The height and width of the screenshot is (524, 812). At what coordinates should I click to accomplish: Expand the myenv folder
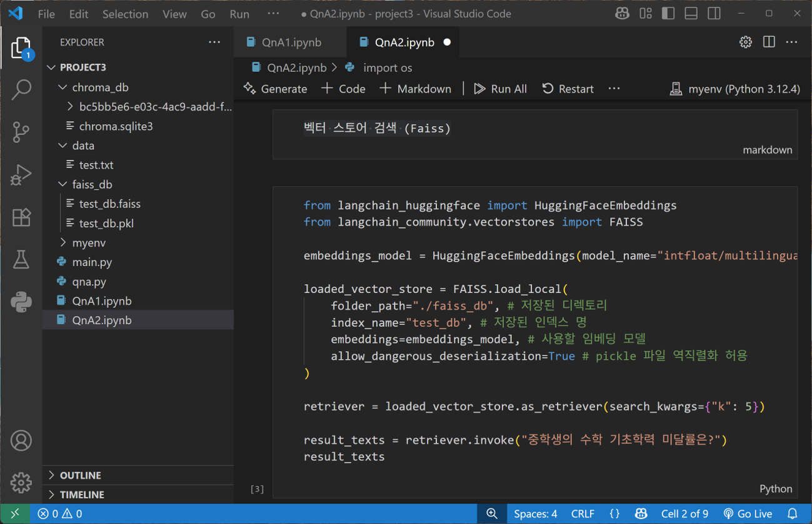[x=138, y=242]
